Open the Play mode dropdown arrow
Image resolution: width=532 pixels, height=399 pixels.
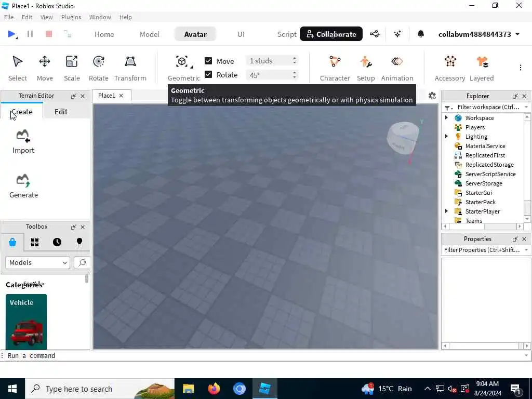click(x=17, y=37)
